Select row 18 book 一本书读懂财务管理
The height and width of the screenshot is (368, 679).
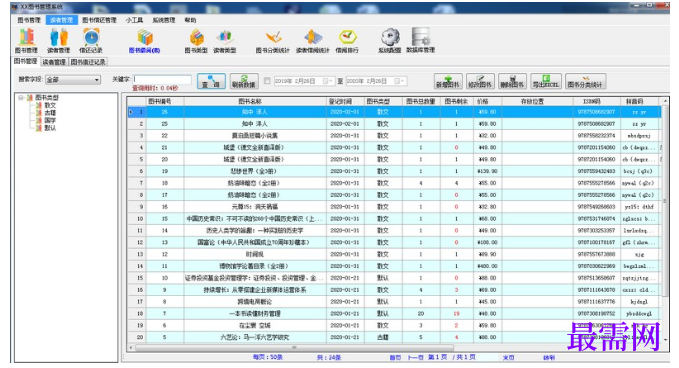click(x=394, y=313)
